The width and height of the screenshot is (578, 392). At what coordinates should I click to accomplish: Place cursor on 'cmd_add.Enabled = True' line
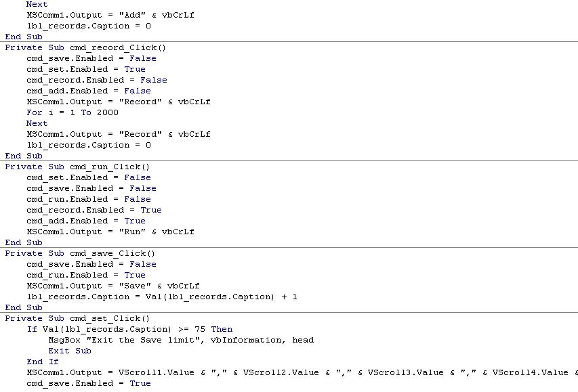pos(86,221)
